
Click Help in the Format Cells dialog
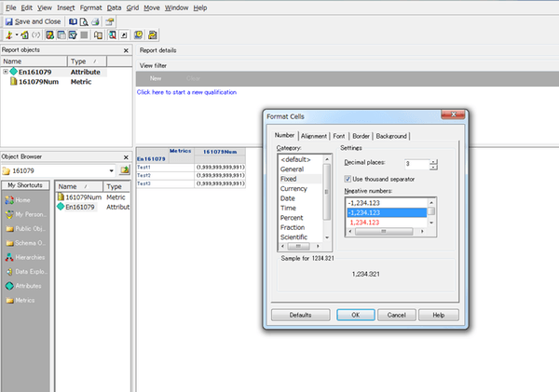coord(439,315)
